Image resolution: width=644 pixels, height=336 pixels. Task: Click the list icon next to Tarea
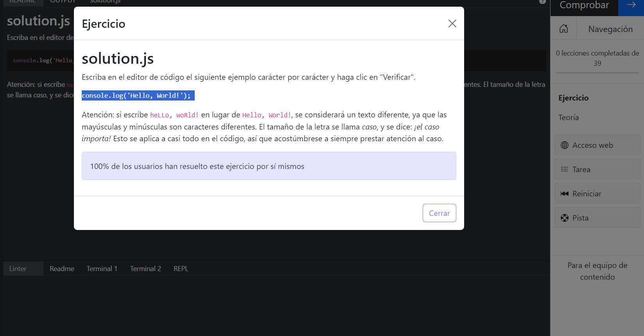(565, 169)
